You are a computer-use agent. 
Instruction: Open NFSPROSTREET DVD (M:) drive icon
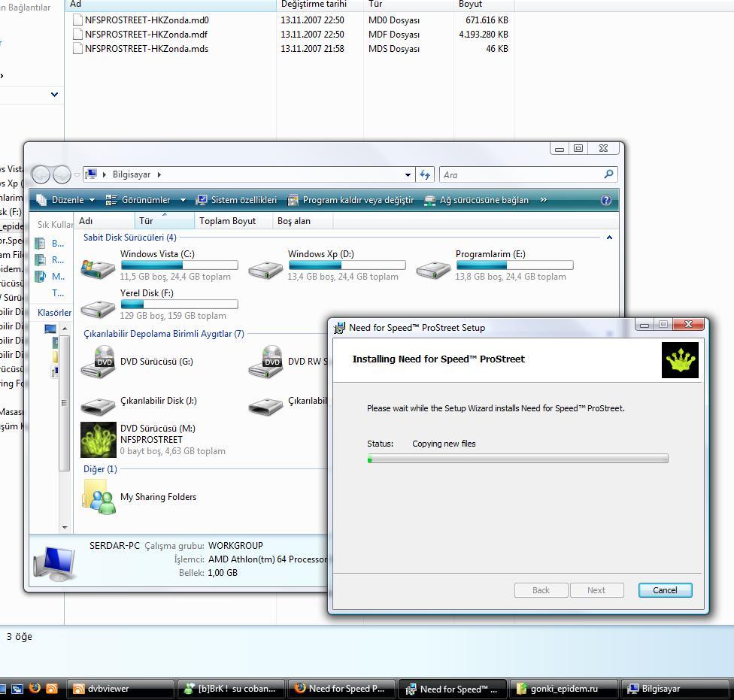coord(99,440)
